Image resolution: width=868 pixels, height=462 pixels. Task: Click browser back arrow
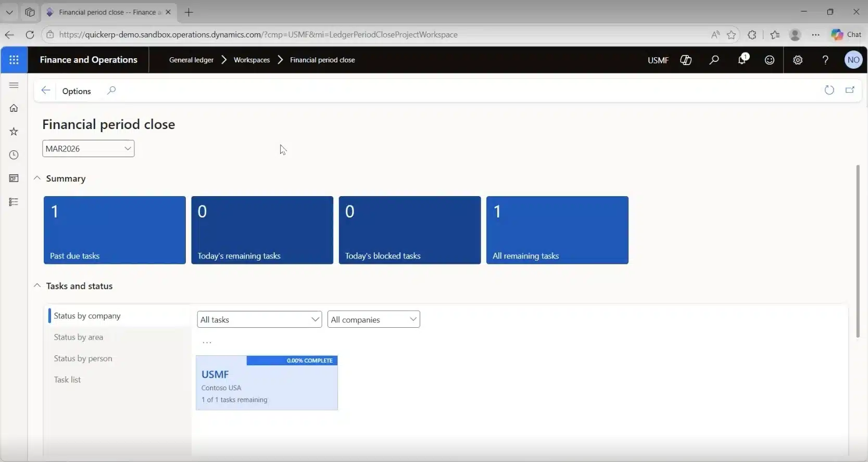tap(9, 34)
